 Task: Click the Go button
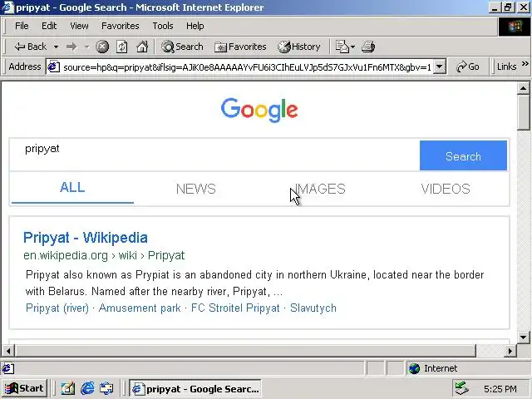tap(468, 66)
